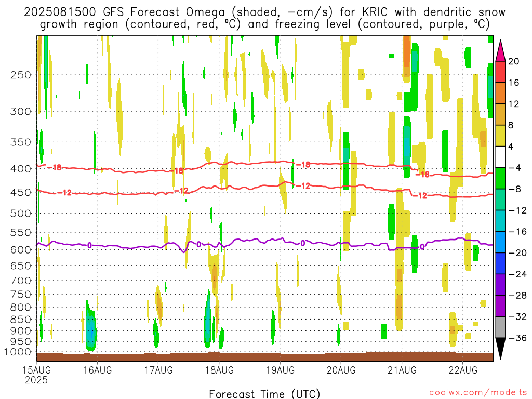Click the 1000 pressure level label
This screenshot has width=532, height=399.
[x=18, y=352]
